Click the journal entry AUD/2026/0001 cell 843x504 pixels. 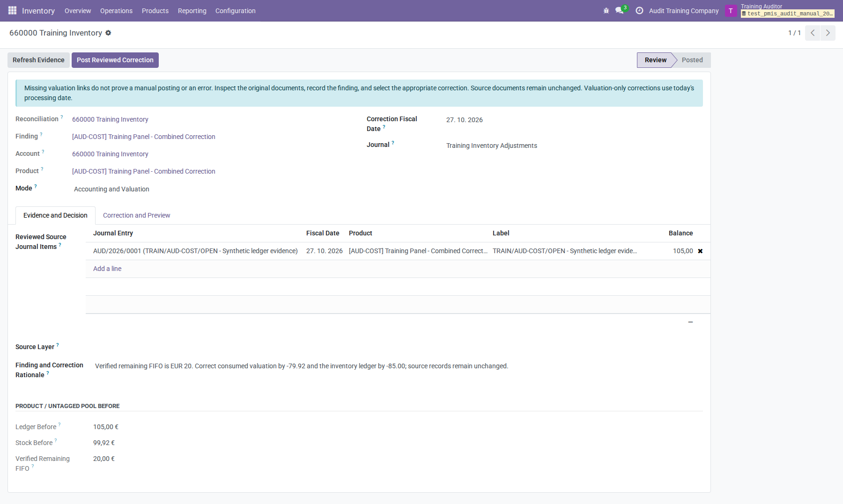pos(195,251)
